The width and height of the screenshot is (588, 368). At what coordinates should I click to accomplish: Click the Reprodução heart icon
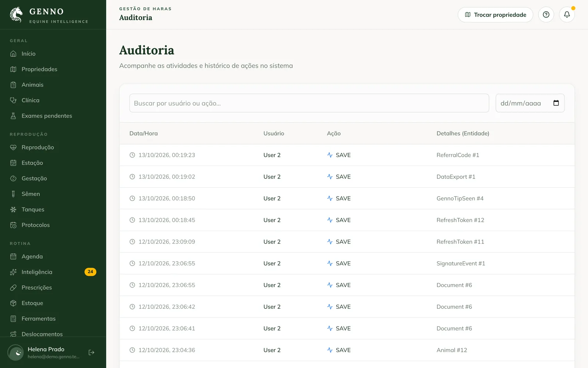(x=13, y=147)
